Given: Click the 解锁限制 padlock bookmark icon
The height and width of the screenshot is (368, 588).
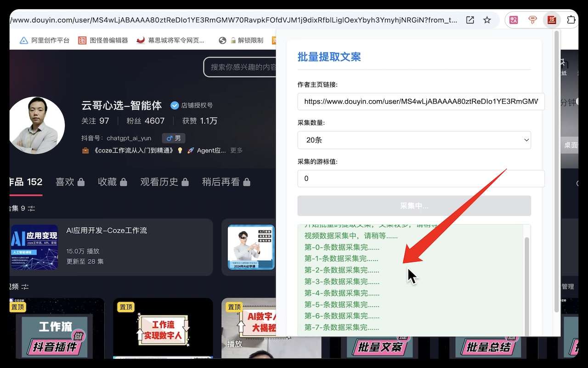Looking at the screenshot, I should click(x=234, y=40).
